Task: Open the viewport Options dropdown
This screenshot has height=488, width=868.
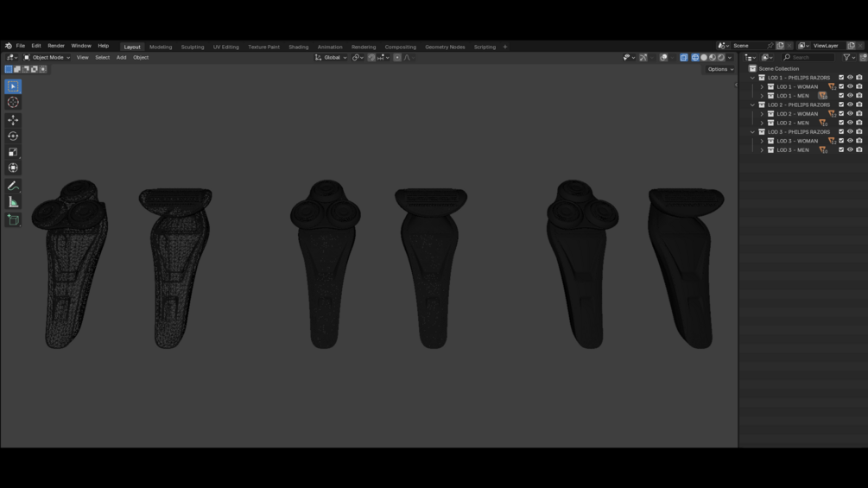Action: [x=720, y=69]
